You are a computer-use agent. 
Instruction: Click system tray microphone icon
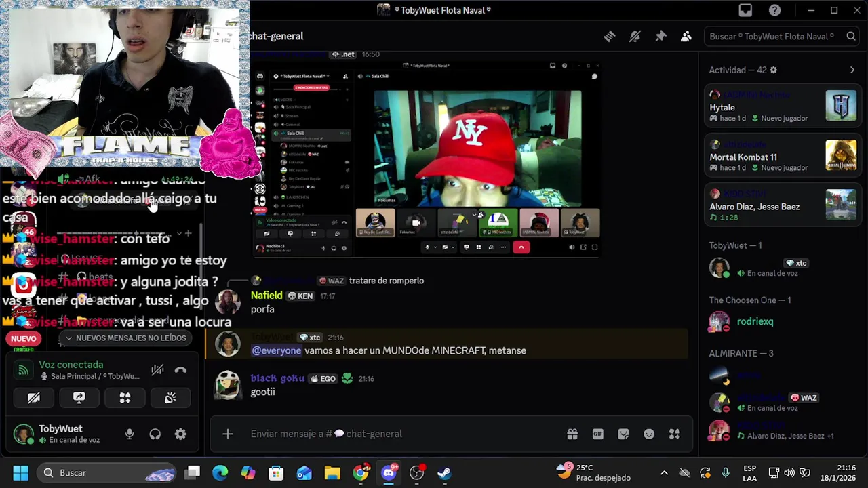[726, 473]
